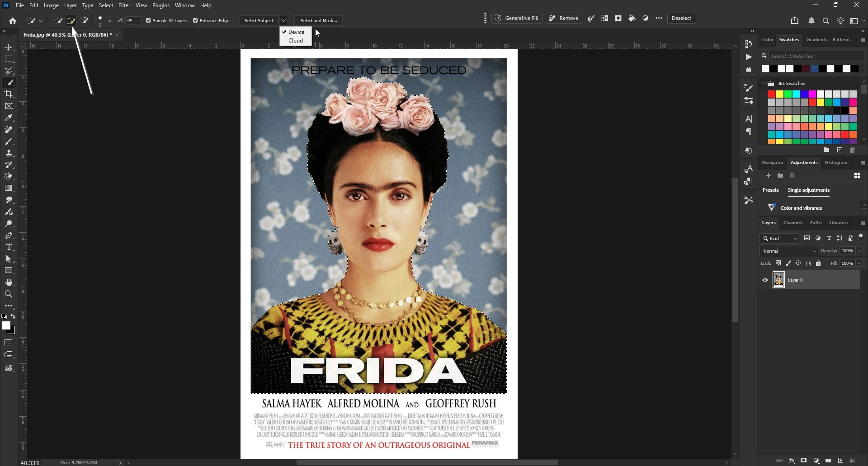Click the foreground color swatch

pos(6,326)
